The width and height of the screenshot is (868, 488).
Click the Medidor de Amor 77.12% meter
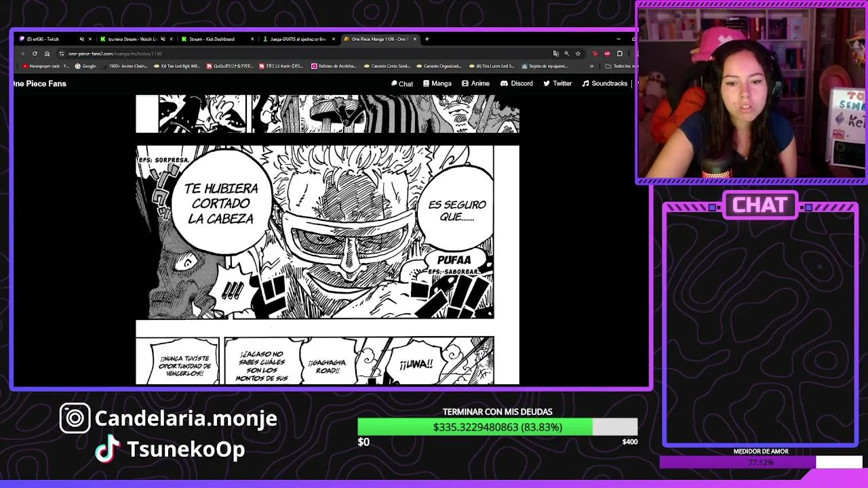(761, 462)
